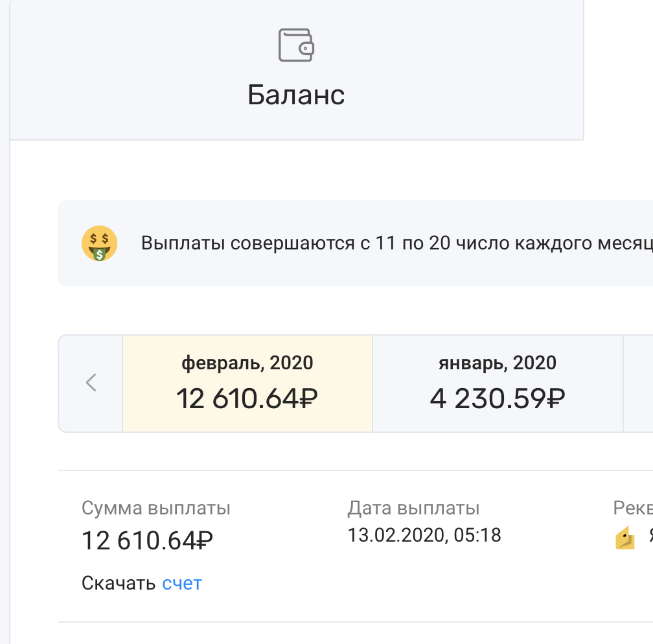653x644 pixels.
Task: Open the Баланс tab label
Action: tap(296, 95)
